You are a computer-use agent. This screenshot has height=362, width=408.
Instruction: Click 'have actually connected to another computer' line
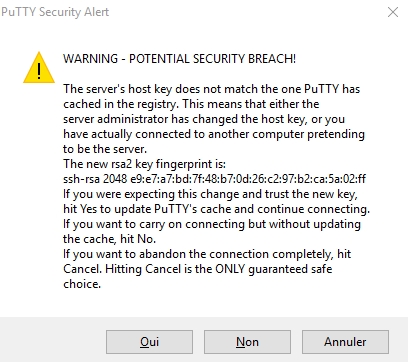click(214, 134)
